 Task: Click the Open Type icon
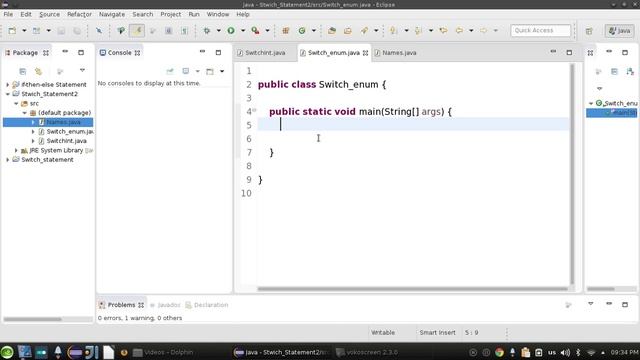pyautogui.click(x=332, y=31)
